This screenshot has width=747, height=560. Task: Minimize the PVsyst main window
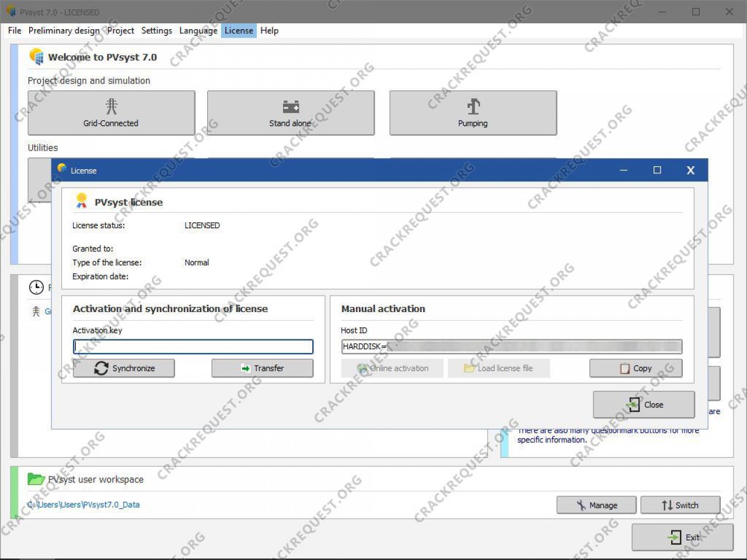pos(662,12)
